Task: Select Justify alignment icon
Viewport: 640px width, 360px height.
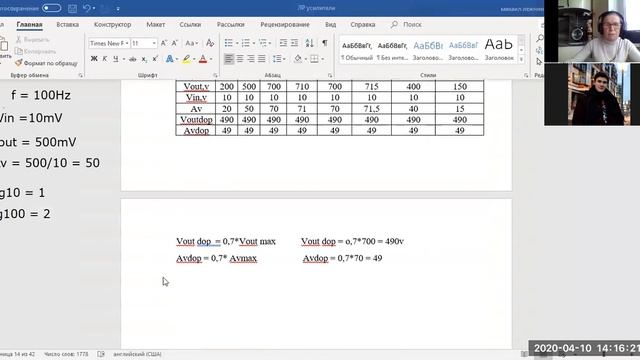Action: [262, 59]
